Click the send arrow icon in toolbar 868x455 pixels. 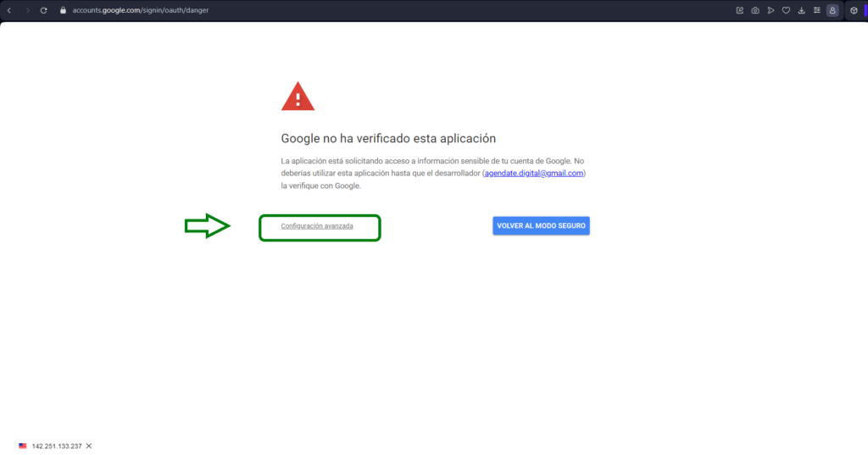tap(771, 10)
